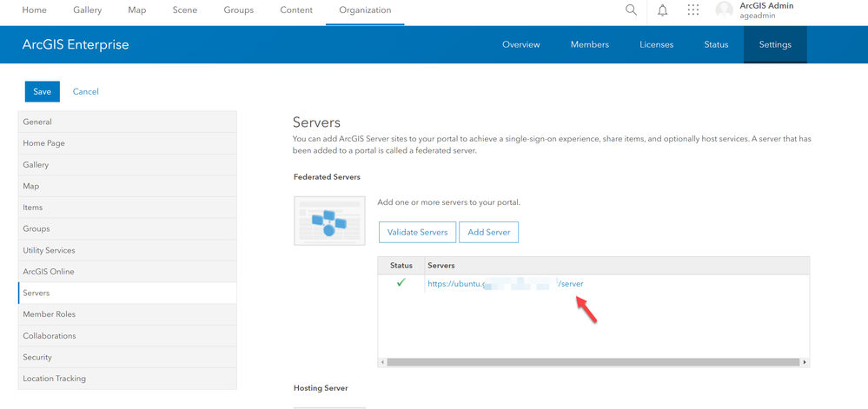Screen dimensions: 868x409
Task: Open the Groups tab
Action: tap(239, 10)
